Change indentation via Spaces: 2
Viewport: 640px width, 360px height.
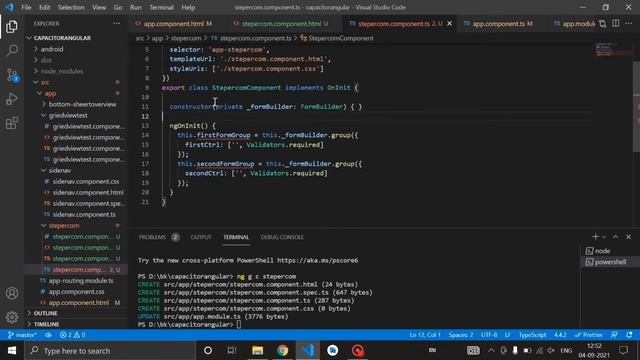pos(461,335)
